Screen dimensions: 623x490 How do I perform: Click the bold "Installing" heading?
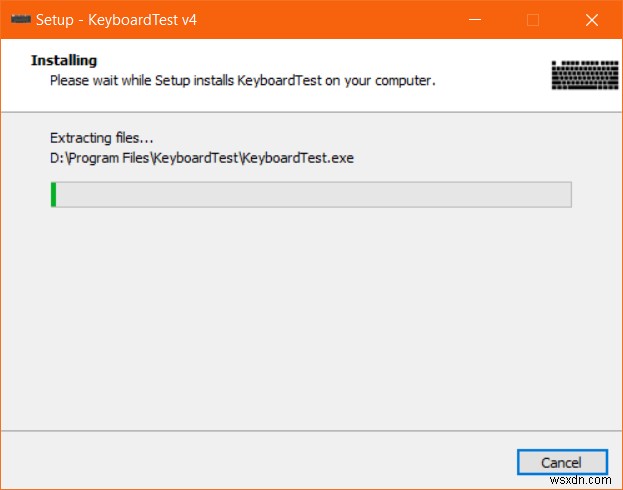click(64, 60)
